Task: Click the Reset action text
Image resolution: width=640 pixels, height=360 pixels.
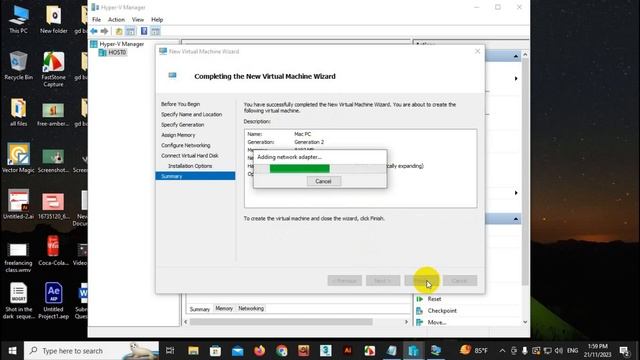Action: tap(434, 299)
